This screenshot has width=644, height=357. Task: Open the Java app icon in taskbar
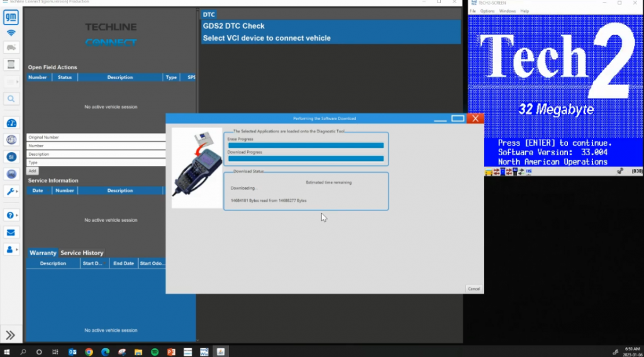[221, 352]
